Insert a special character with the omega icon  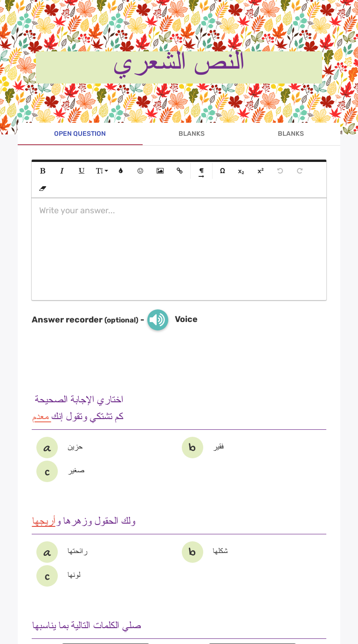point(222,171)
